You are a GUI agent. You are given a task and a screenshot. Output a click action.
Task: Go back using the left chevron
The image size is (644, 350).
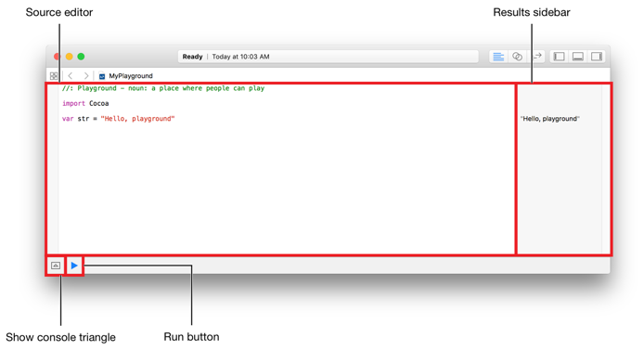coord(71,76)
